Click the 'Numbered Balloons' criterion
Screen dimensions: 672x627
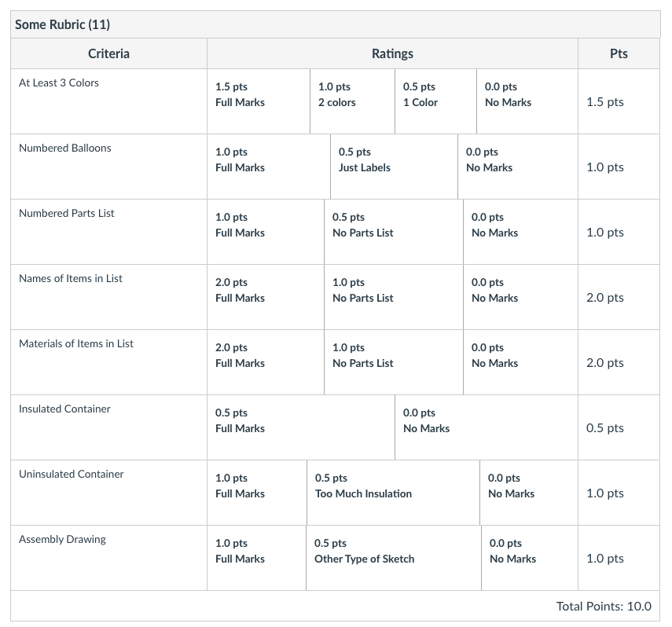point(65,148)
